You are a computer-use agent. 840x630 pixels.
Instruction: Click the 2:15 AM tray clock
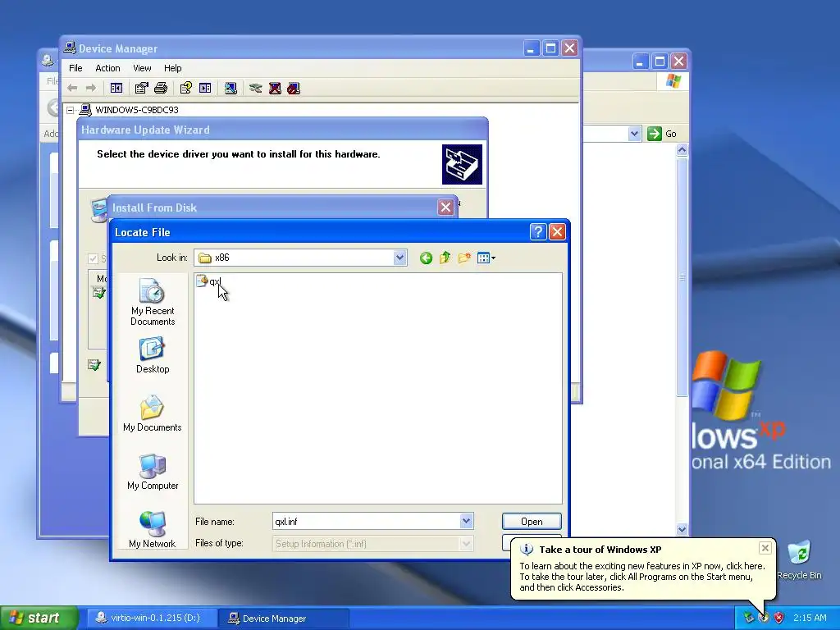coord(810,618)
